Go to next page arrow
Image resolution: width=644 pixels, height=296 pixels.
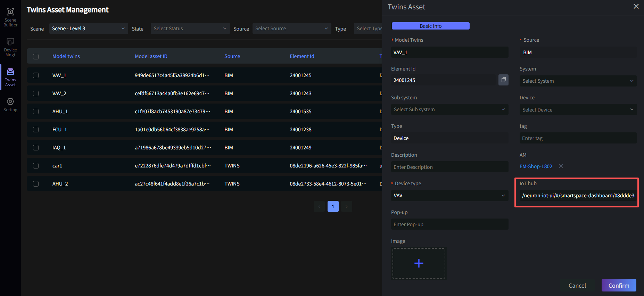[x=346, y=206]
